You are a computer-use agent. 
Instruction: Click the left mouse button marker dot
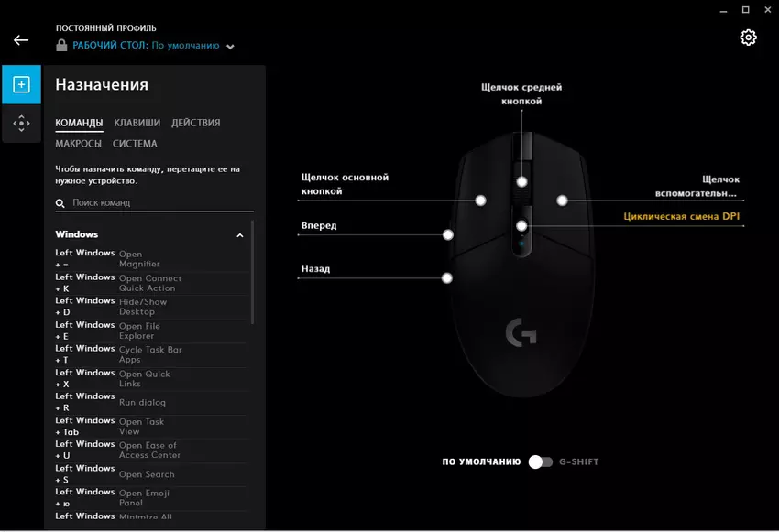(480, 200)
